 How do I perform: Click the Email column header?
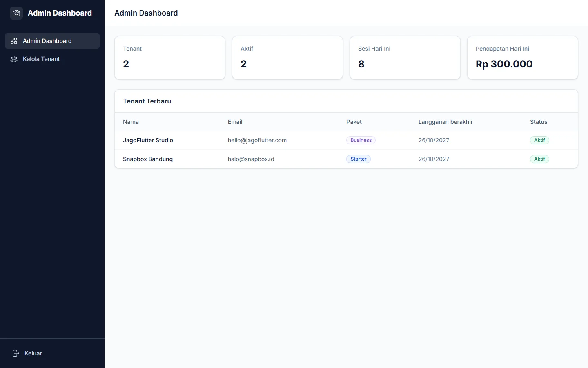click(235, 122)
